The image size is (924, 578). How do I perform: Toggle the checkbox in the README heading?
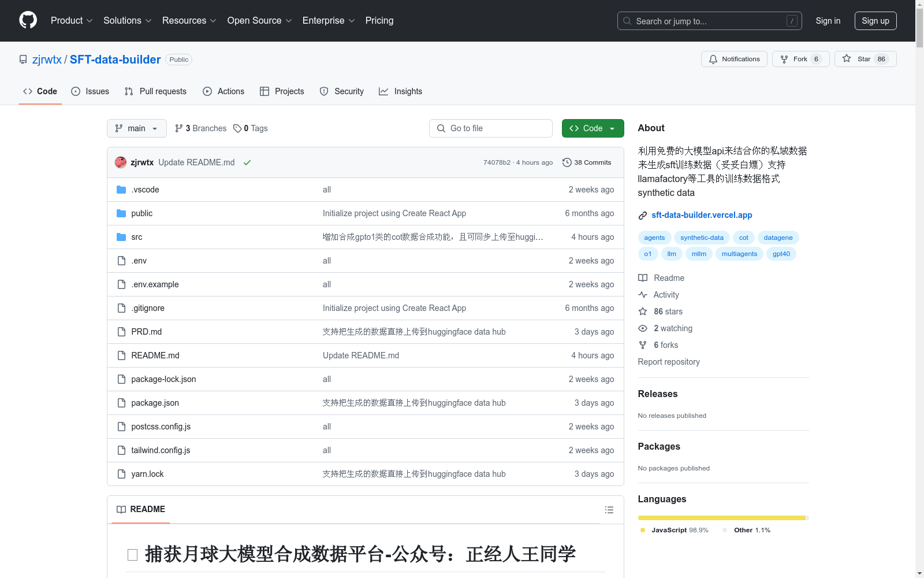(132, 555)
